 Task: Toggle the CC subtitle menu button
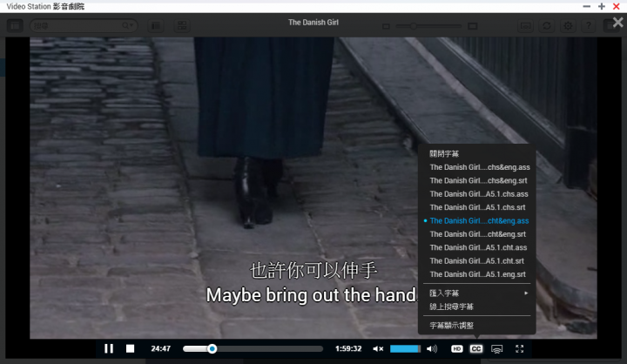point(475,349)
